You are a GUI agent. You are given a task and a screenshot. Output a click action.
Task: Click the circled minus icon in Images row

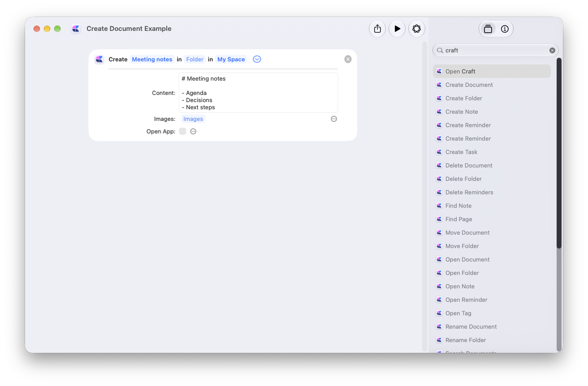coord(334,119)
